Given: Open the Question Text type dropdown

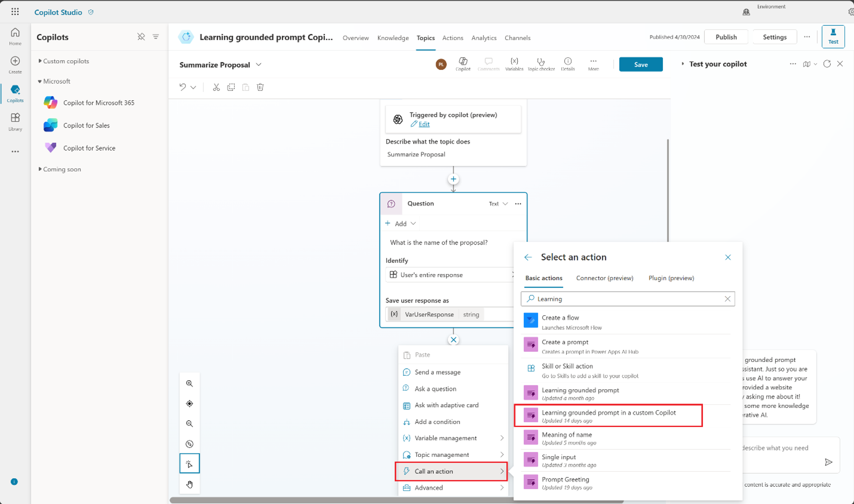Looking at the screenshot, I should [498, 204].
